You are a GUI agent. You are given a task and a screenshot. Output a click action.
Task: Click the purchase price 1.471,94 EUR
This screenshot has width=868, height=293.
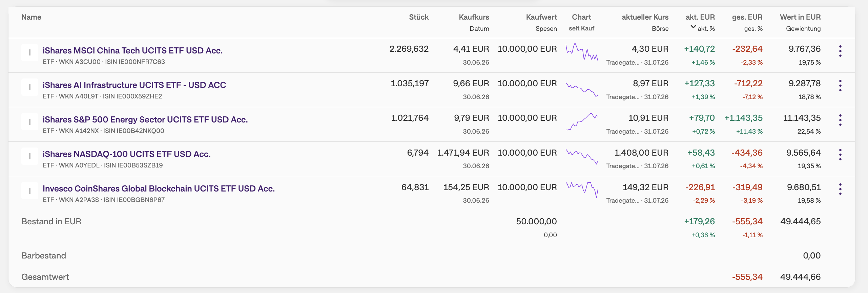463,153
